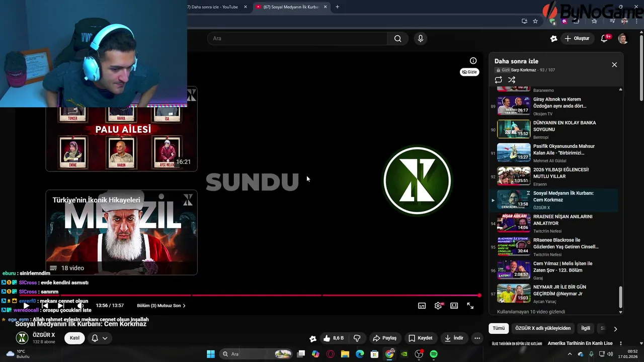Open the more actions three-dot menu below video
644x362 pixels.
(477, 338)
